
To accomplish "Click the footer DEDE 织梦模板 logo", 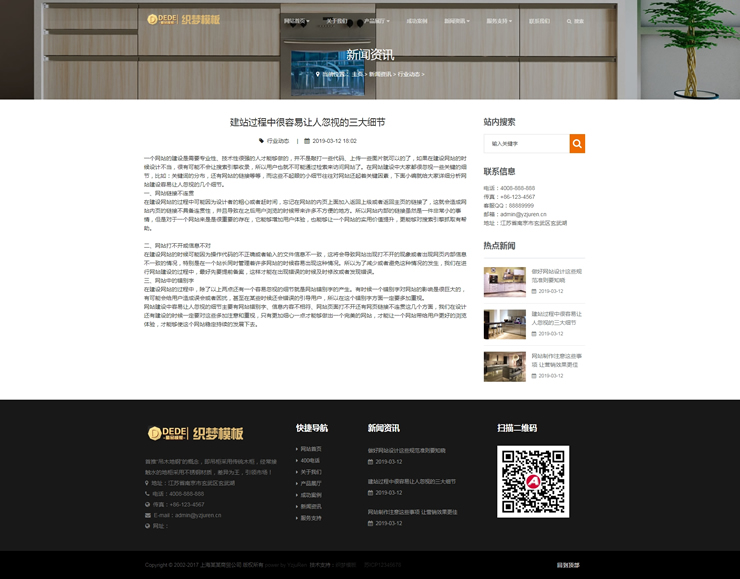I will (x=195, y=433).
